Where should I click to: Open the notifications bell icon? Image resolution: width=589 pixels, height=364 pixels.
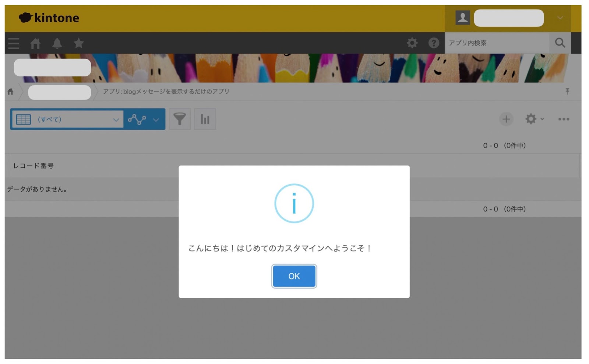click(57, 43)
